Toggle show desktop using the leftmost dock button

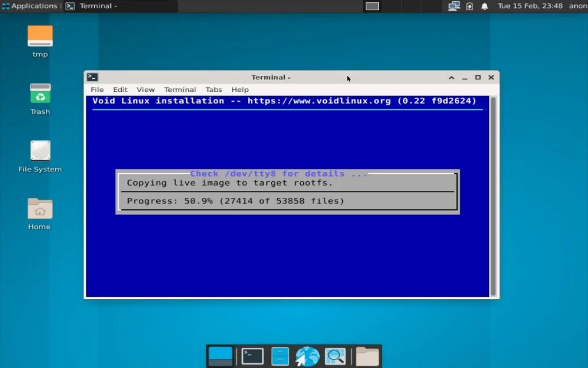coord(220,355)
